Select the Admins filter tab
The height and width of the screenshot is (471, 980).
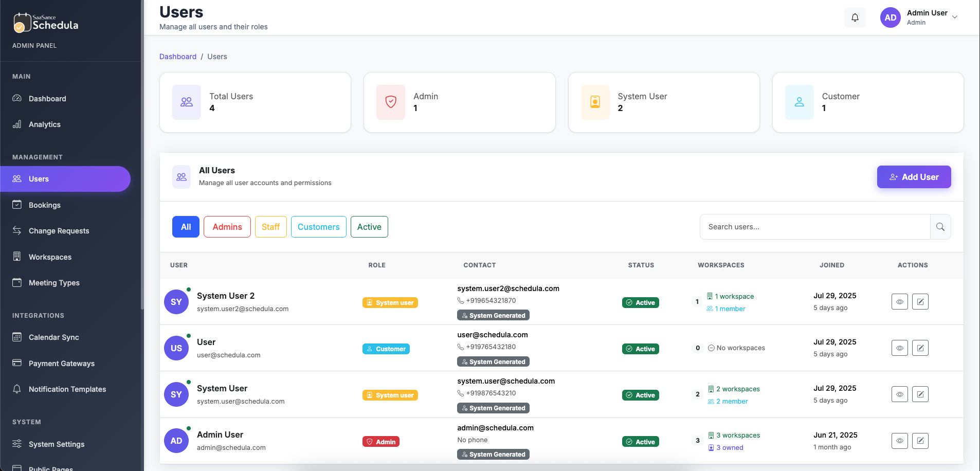point(227,226)
